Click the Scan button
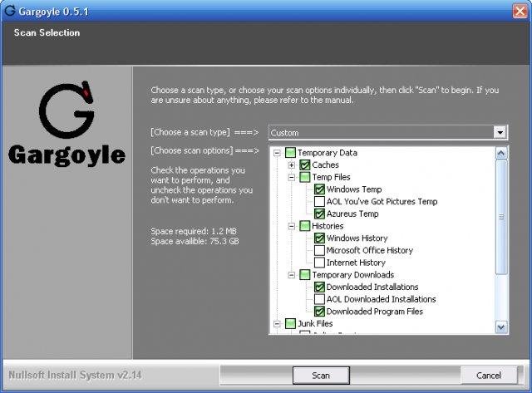 point(321,376)
